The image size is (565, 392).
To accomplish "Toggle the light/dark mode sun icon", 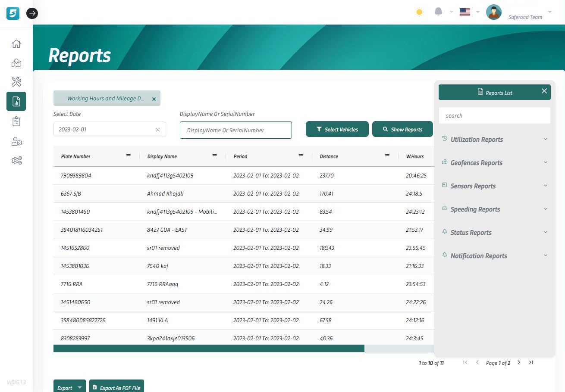I will tap(419, 12).
